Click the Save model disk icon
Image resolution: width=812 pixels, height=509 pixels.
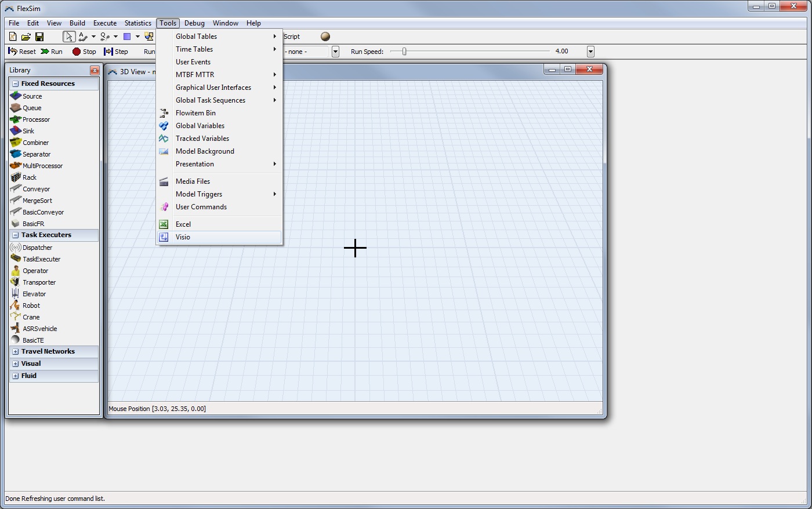39,37
